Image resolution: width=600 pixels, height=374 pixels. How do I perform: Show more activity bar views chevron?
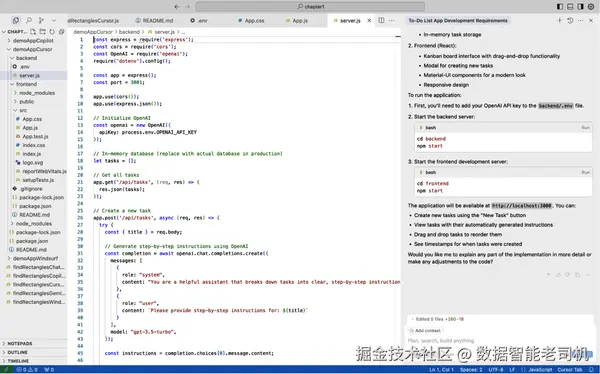coord(54,20)
